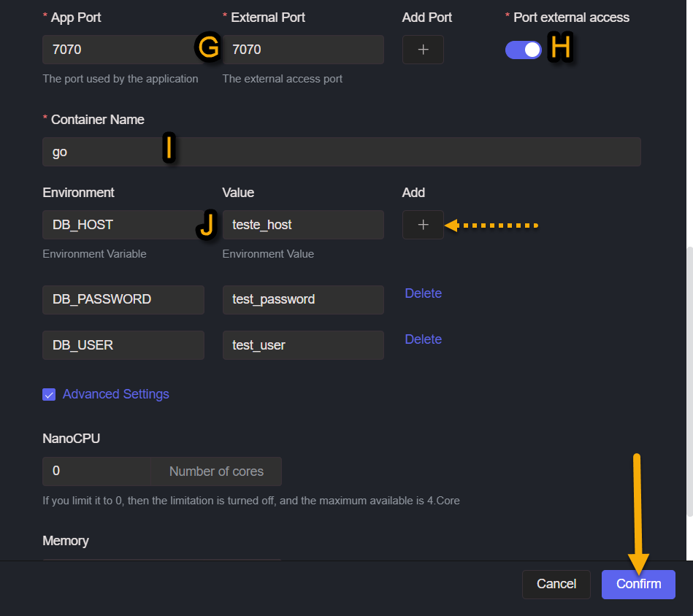The height and width of the screenshot is (616, 693).
Task: Click the teste_host value field
Action: tap(303, 225)
